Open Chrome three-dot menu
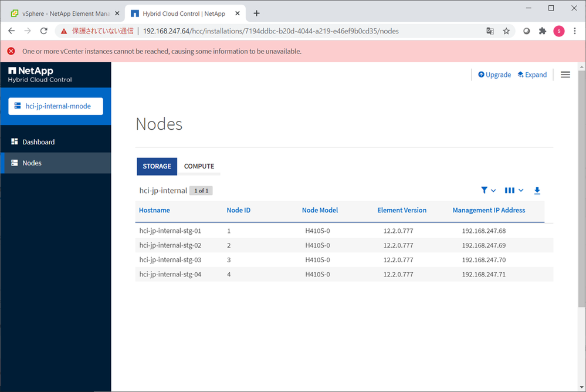This screenshot has width=586, height=392. 575,31
